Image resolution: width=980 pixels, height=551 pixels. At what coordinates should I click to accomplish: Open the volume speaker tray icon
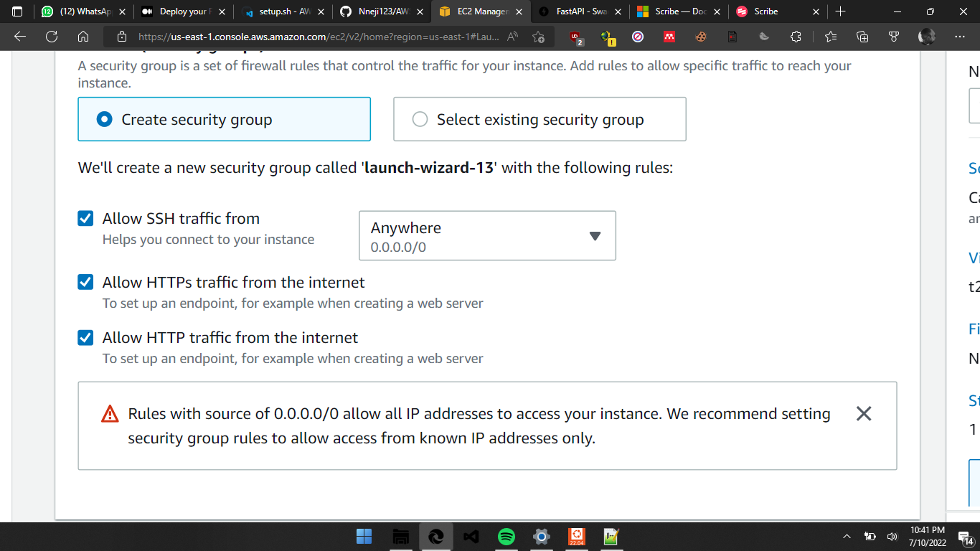[892, 537]
